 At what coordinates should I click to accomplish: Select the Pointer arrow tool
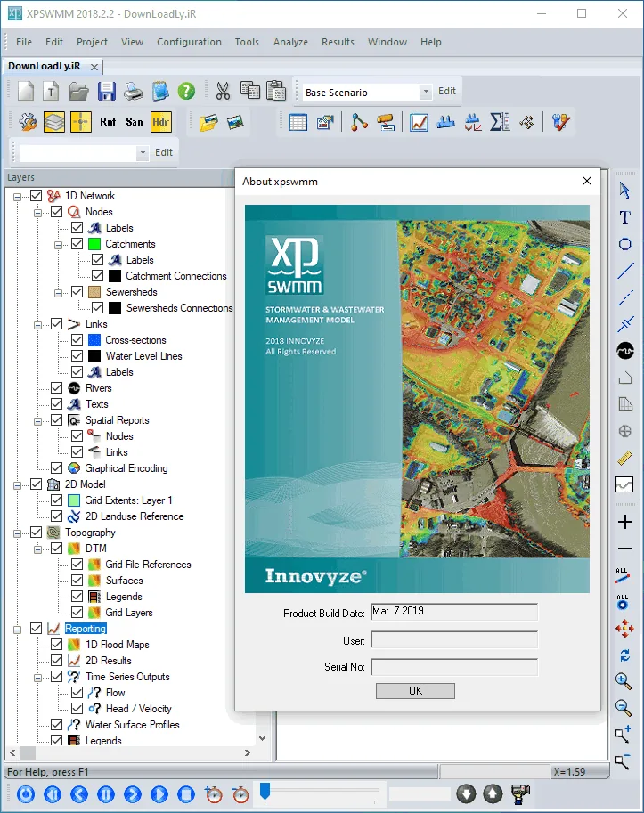click(x=624, y=191)
